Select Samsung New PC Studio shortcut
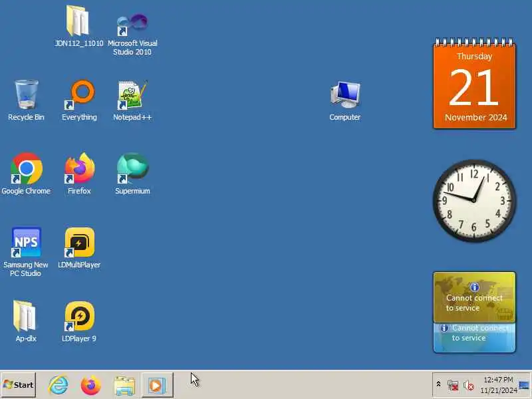532x399 pixels. click(26, 252)
